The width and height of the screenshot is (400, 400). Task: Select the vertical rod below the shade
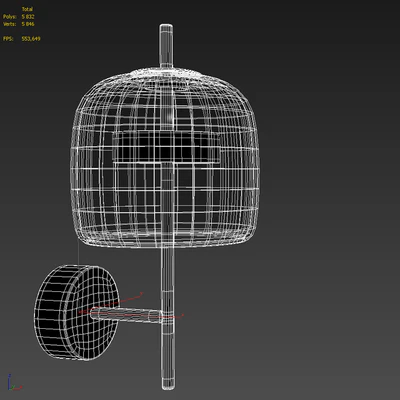click(168, 318)
